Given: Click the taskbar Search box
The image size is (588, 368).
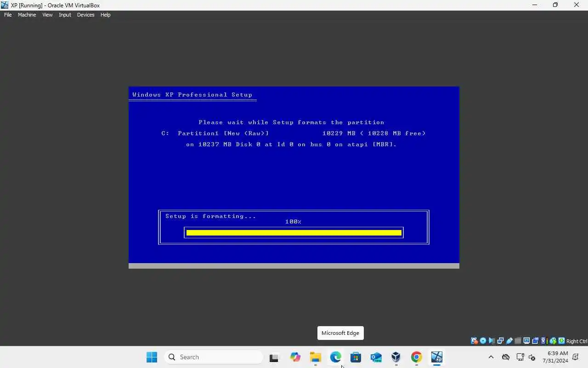Looking at the screenshot, I should [213, 357].
